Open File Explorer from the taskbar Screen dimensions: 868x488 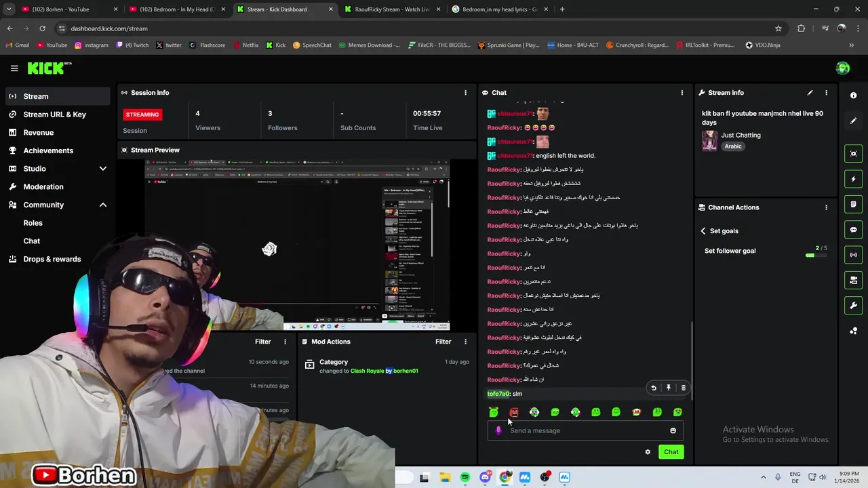[x=445, y=478]
